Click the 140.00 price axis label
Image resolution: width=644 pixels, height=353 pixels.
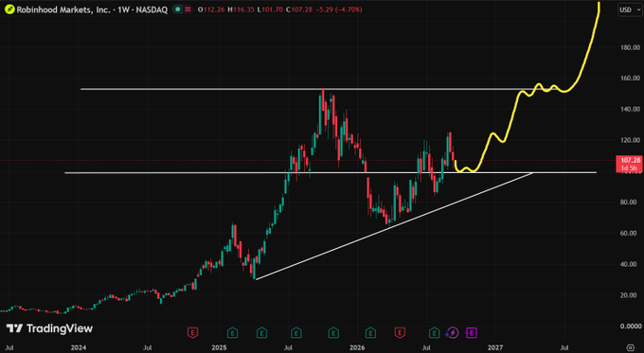pyautogui.click(x=631, y=109)
